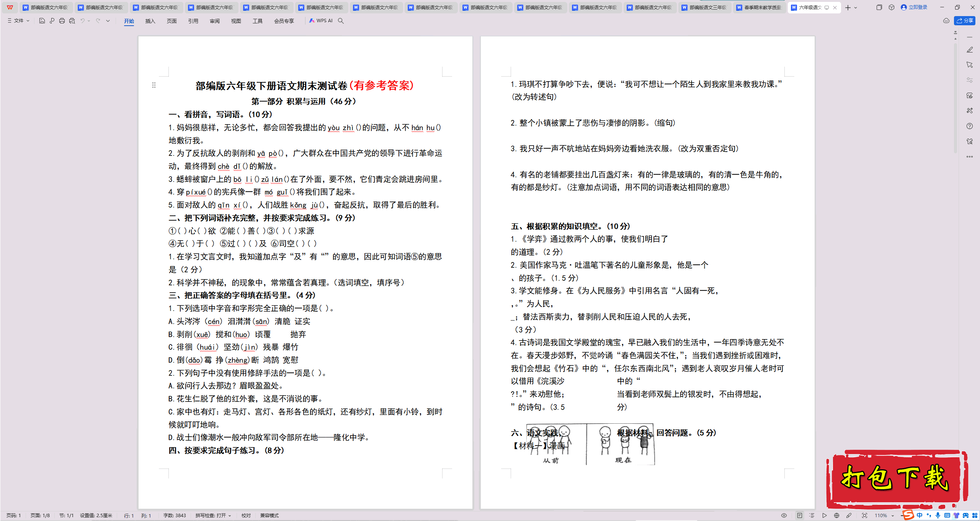This screenshot has height=521, width=980.
Task: Click the tools wrench icon in right sidebar
Action: [970, 111]
